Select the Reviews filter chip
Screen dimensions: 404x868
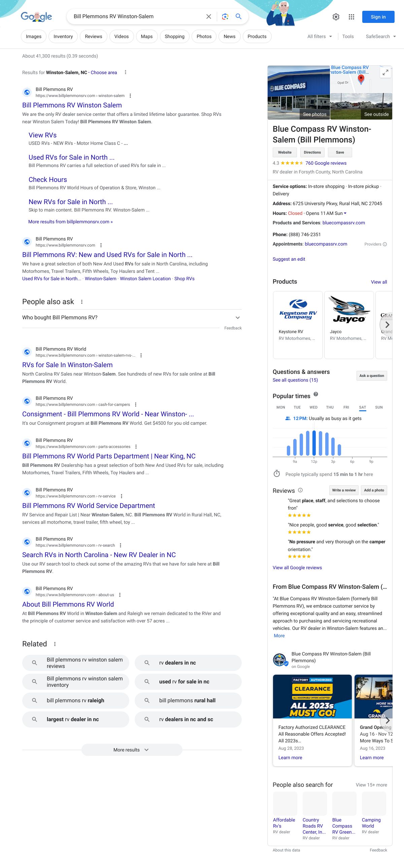point(93,36)
